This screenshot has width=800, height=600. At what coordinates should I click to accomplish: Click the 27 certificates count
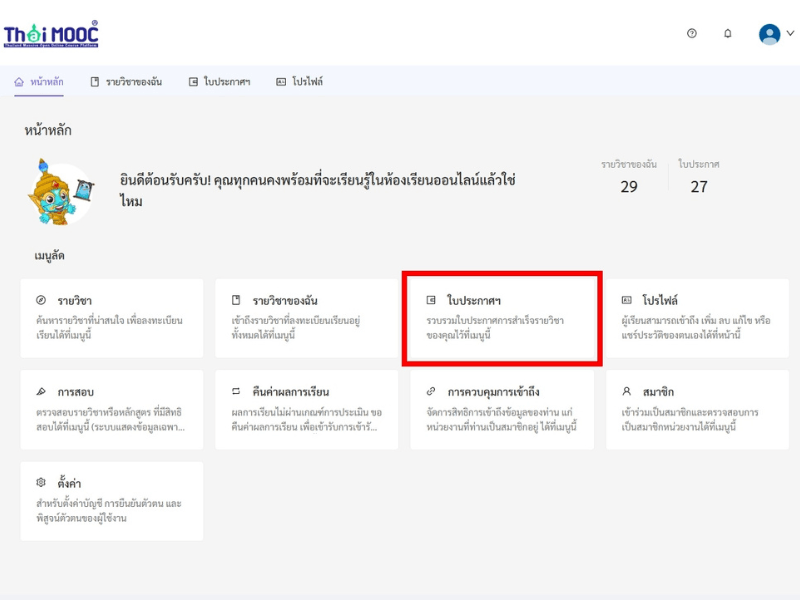pyautogui.click(x=698, y=187)
